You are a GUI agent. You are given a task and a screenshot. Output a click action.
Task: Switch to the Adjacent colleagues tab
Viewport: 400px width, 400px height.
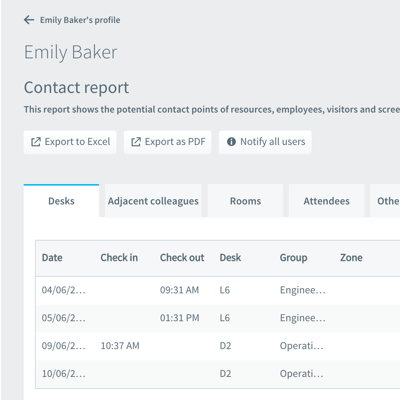click(x=153, y=201)
